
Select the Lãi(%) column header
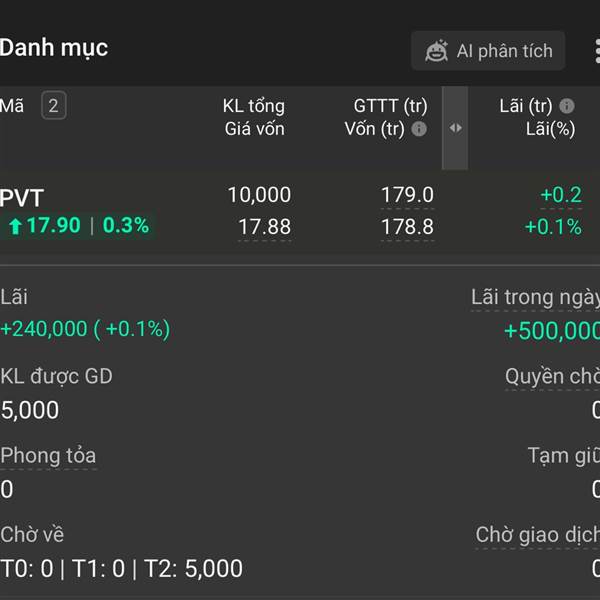[x=550, y=129]
